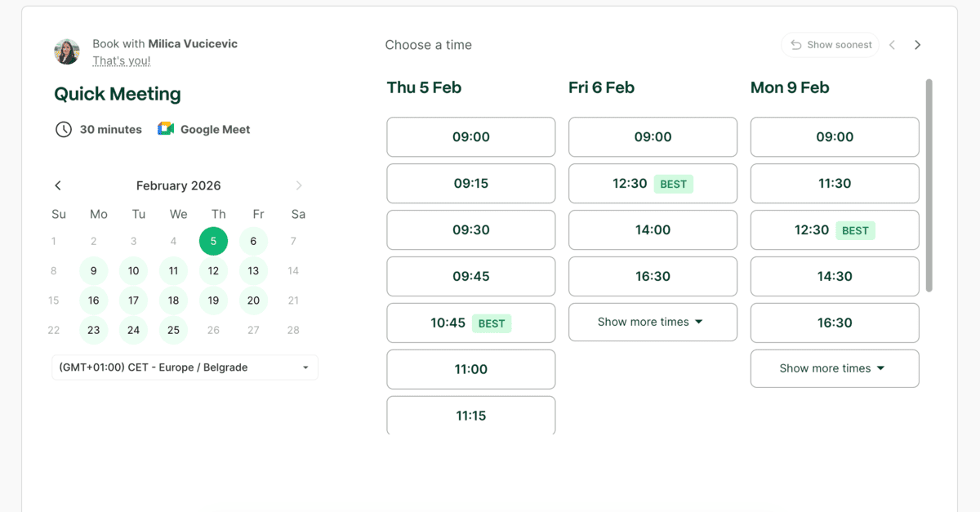Open the timezone selection dropdown
The height and width of the screenshot is (512, 980).
click(185, 367)
